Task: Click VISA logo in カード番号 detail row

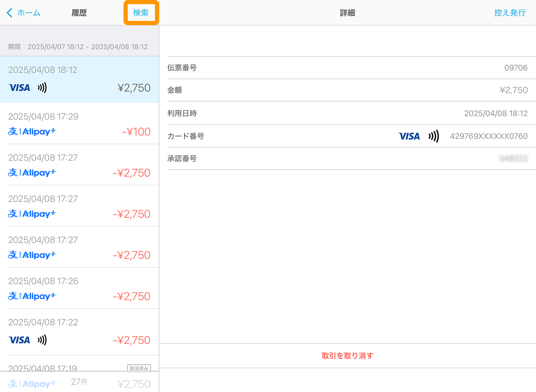Action: coord(409,136)
